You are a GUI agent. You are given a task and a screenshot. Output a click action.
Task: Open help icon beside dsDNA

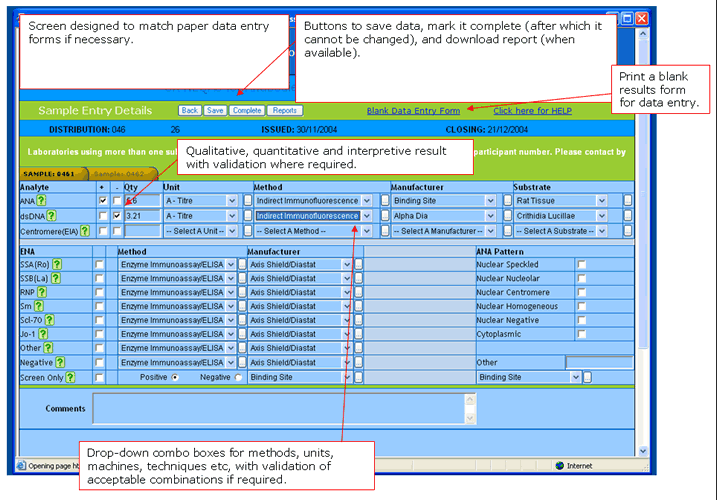(52, 215)
